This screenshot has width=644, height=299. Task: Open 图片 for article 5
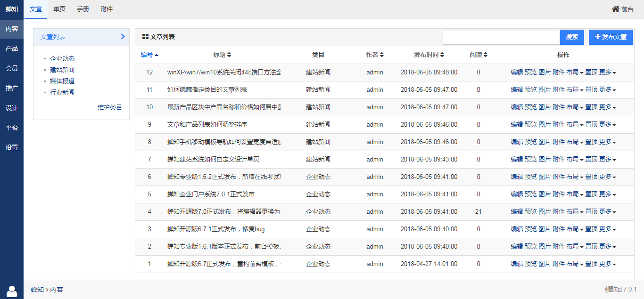click(545, 194)
